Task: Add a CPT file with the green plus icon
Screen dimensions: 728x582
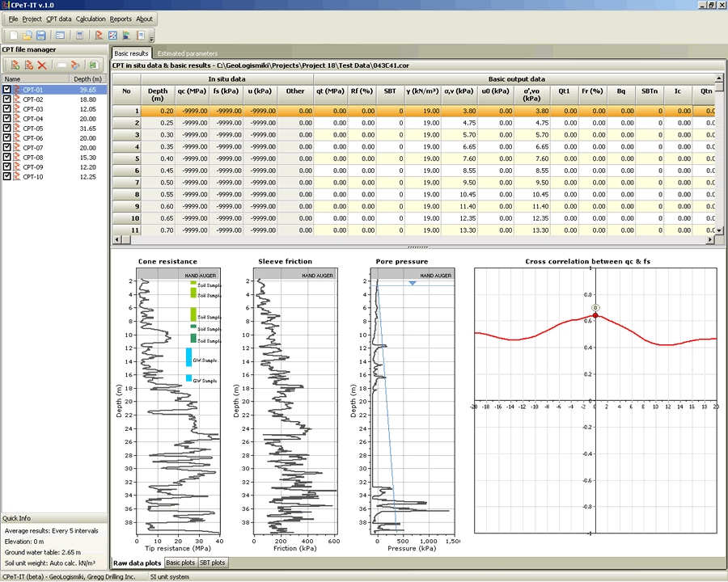Action: [x=15, y=65]
